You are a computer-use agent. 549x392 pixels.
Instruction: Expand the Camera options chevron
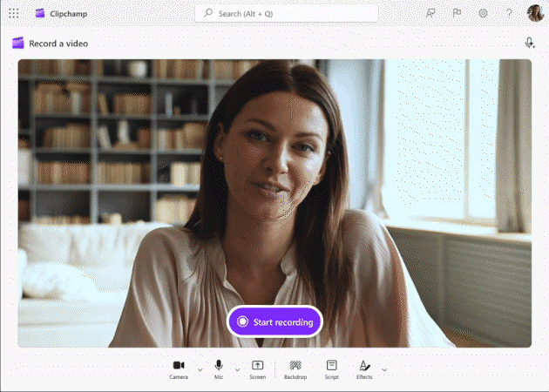coord(200,370)
